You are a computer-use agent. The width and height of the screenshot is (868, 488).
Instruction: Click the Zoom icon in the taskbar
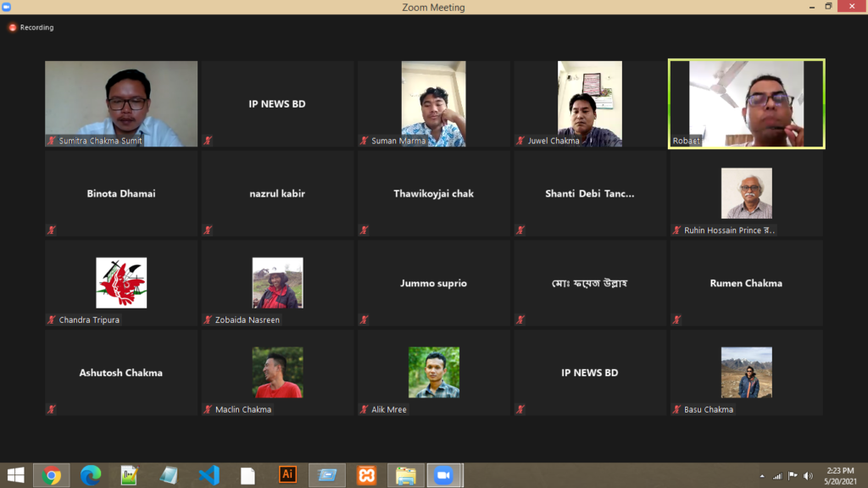click(x=444, y=475)
